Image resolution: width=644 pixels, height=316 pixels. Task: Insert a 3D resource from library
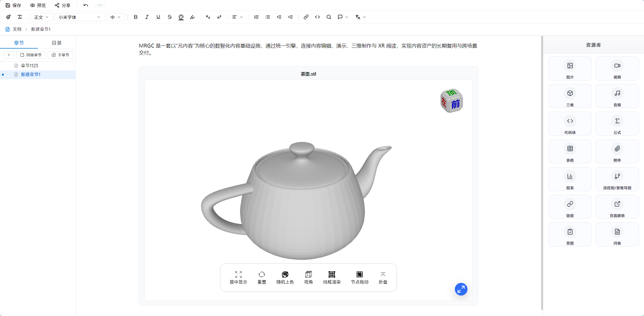click(x=570, y=96)
